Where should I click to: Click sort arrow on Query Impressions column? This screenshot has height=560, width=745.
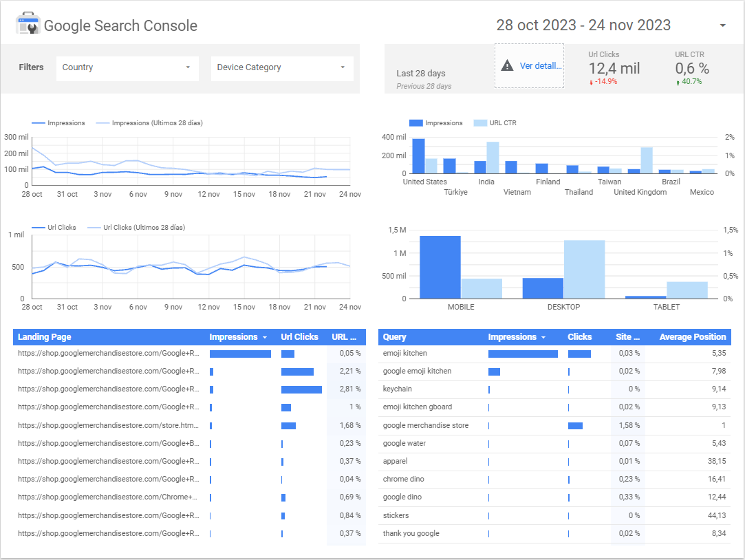tap(543, 338)
